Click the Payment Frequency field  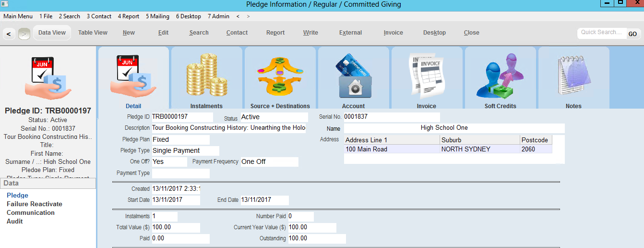(x=269, y=161)
